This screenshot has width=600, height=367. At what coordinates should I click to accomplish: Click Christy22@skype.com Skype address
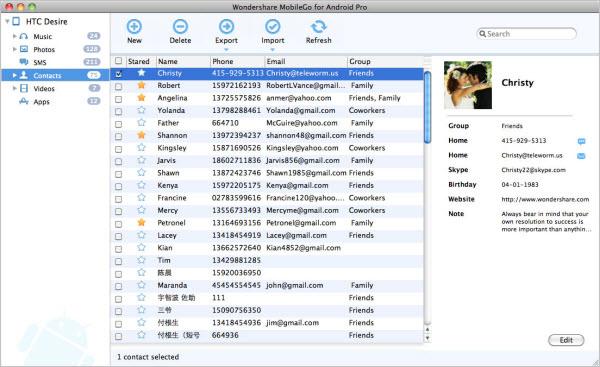pyautogui.click(x=533, y=170)
